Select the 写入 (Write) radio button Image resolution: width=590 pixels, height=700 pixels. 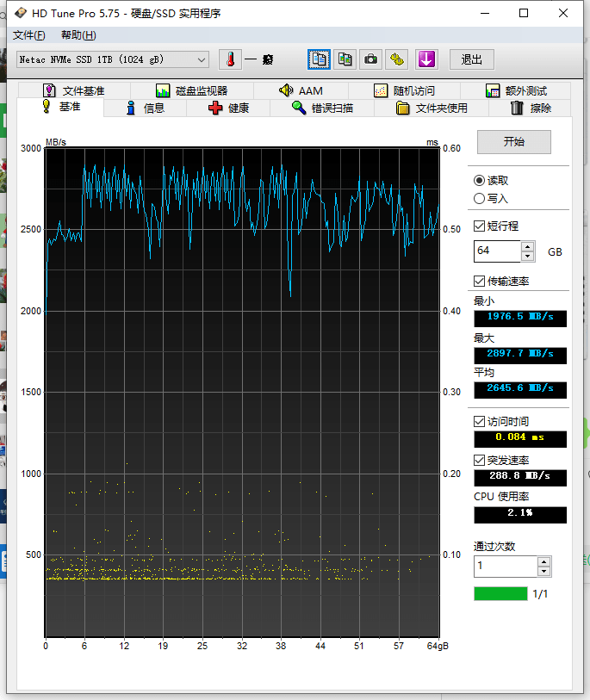[x=480, y=198]
